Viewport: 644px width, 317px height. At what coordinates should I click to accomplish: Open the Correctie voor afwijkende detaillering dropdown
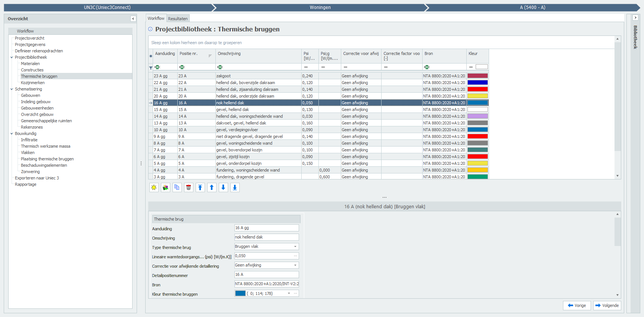pyautogui.click(x=295, y=265)
